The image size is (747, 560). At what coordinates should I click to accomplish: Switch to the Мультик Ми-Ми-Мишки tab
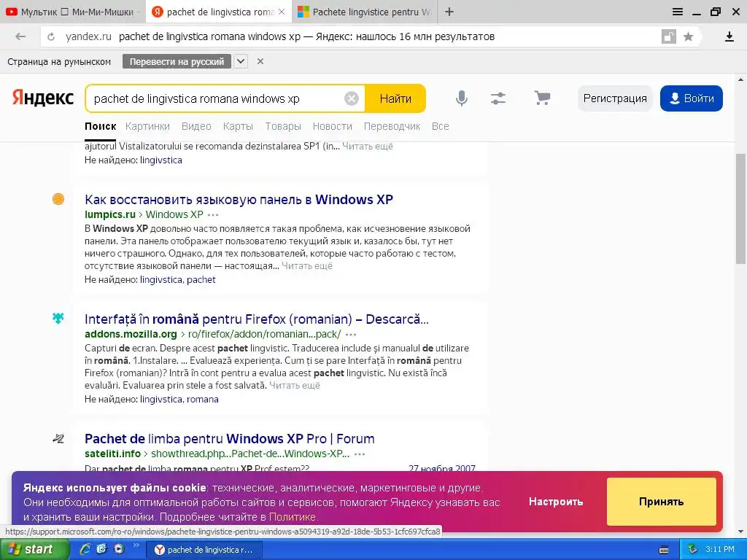pyautogui.click(x=72, y=12)
